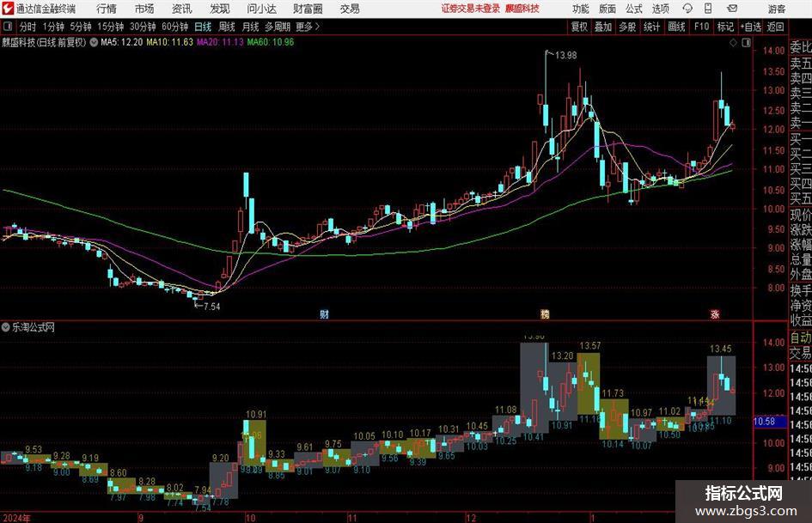Toggle the left panel layout icon
The height and width of the screenshot is (523, 812).
(x=7, y=27)
